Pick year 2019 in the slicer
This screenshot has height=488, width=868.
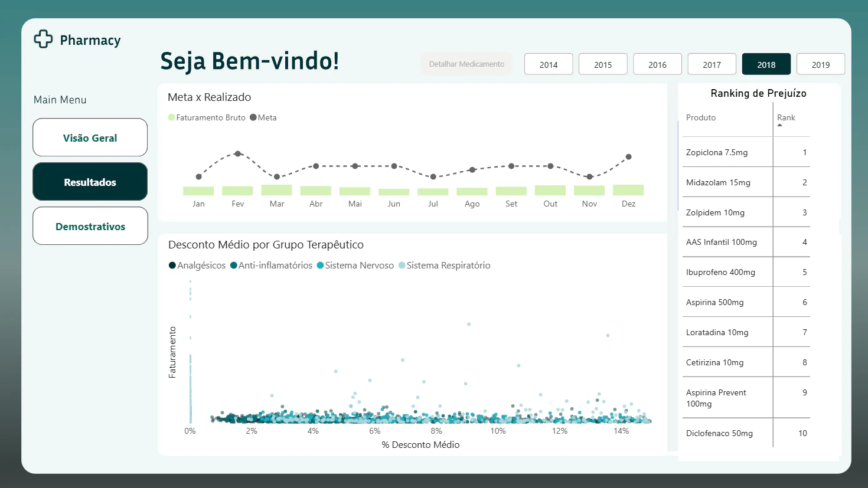point(821,64)
